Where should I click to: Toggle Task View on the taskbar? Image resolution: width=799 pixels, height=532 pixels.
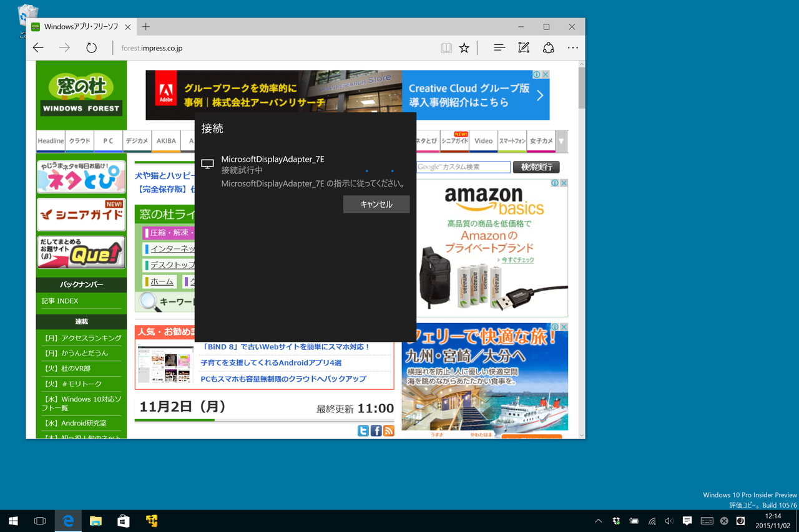40,521
